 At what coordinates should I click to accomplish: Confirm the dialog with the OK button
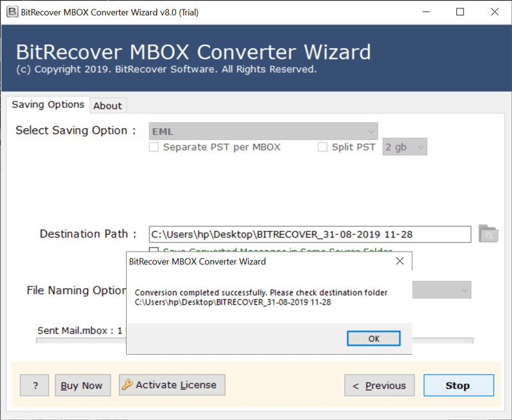(374, 338)
